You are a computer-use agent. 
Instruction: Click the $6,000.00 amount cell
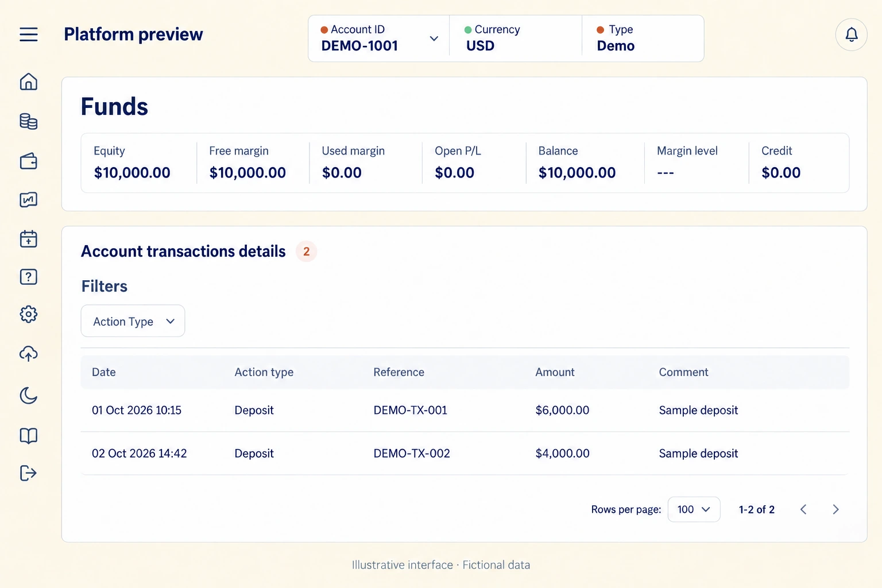point(562,410)
